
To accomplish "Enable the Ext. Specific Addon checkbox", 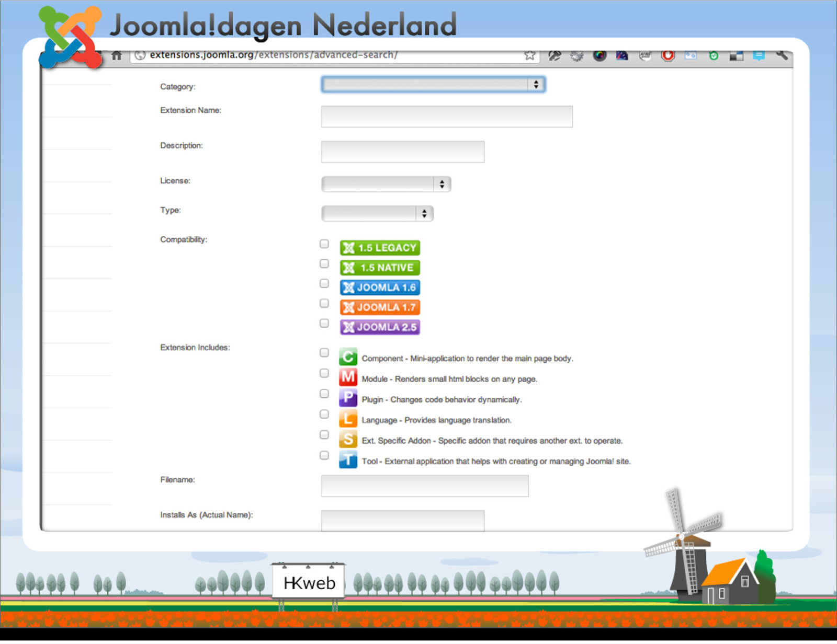I will click(x=324, y=435).
